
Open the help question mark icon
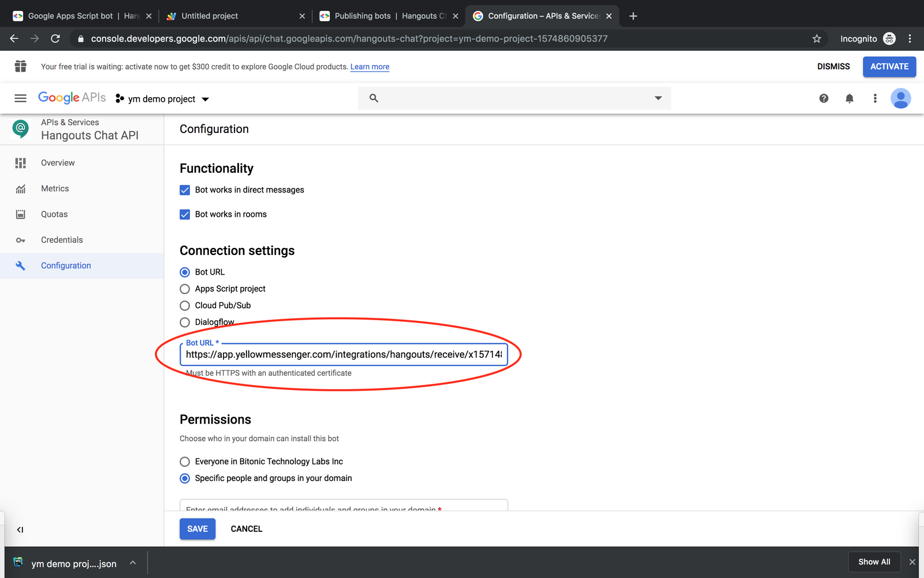point(824,98)
